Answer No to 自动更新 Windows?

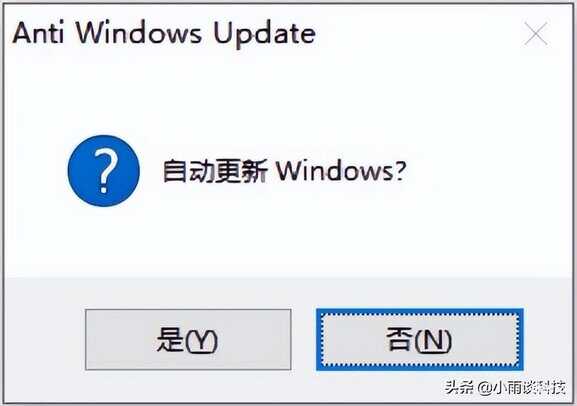(420, 339)
